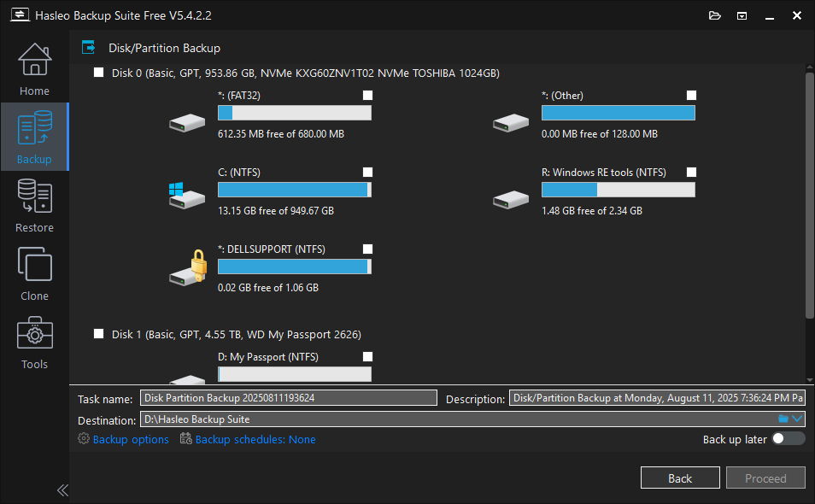Click the Windows RE tools drive icon
This screenshot has height=504, width=815.
pos(511,200)
